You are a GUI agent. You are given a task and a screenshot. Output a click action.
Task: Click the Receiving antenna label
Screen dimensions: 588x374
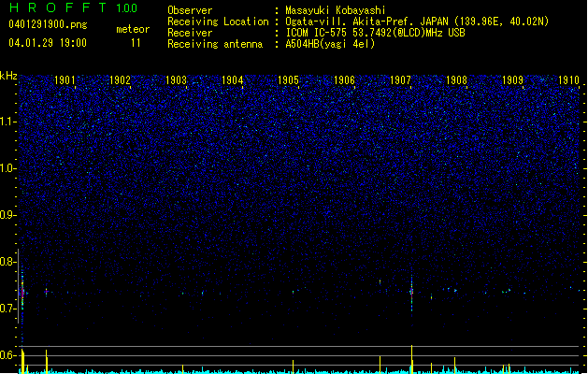(x=215, y=44)
